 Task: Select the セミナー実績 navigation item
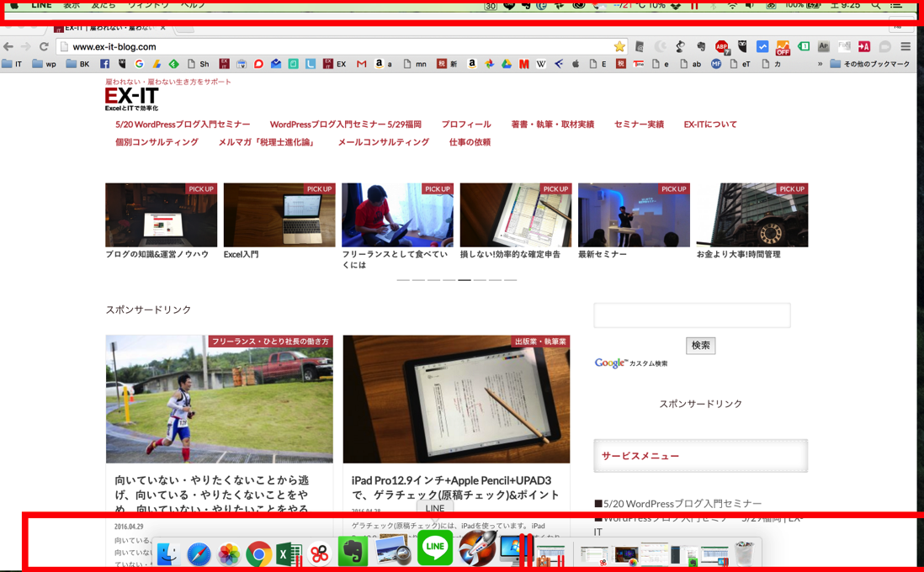639,124
